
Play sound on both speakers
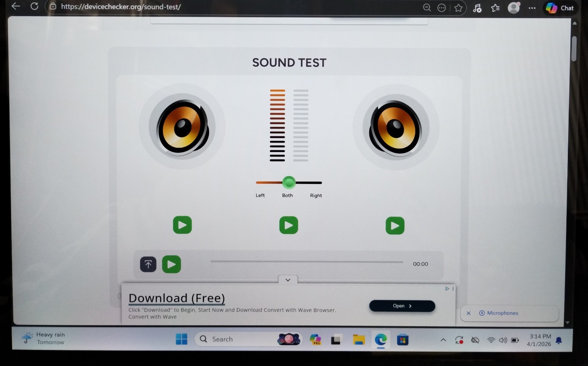point(288,225)
